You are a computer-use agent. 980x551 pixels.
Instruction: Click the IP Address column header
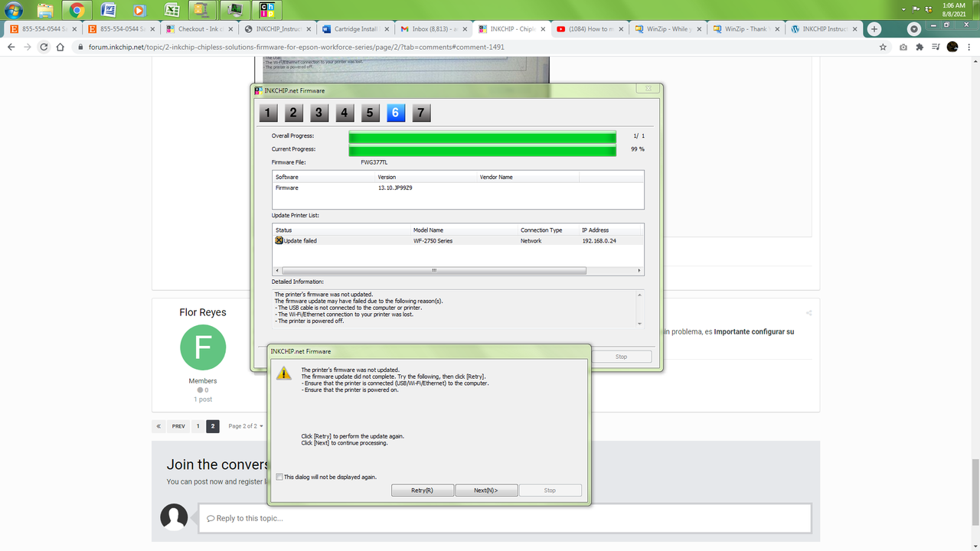(x=611, y=230)
